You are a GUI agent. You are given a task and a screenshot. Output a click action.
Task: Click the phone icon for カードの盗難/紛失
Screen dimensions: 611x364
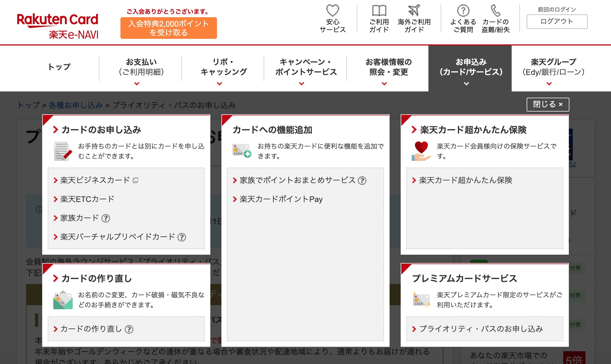496,11
